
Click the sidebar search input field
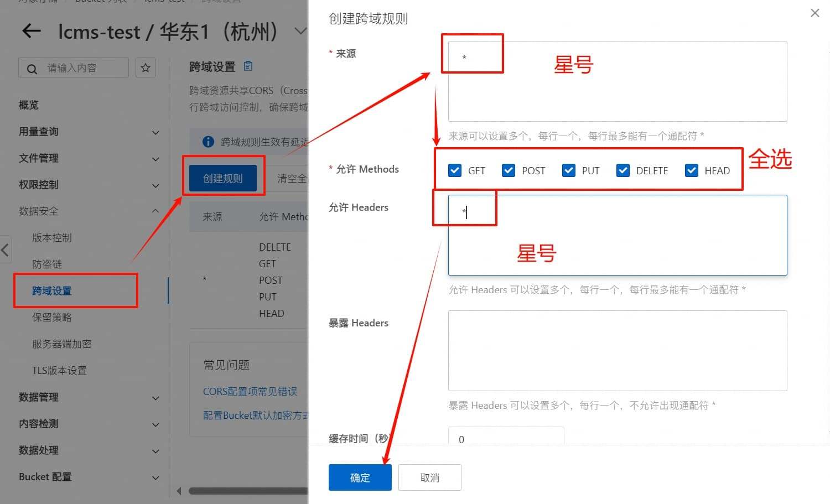[x=74, y=67]
